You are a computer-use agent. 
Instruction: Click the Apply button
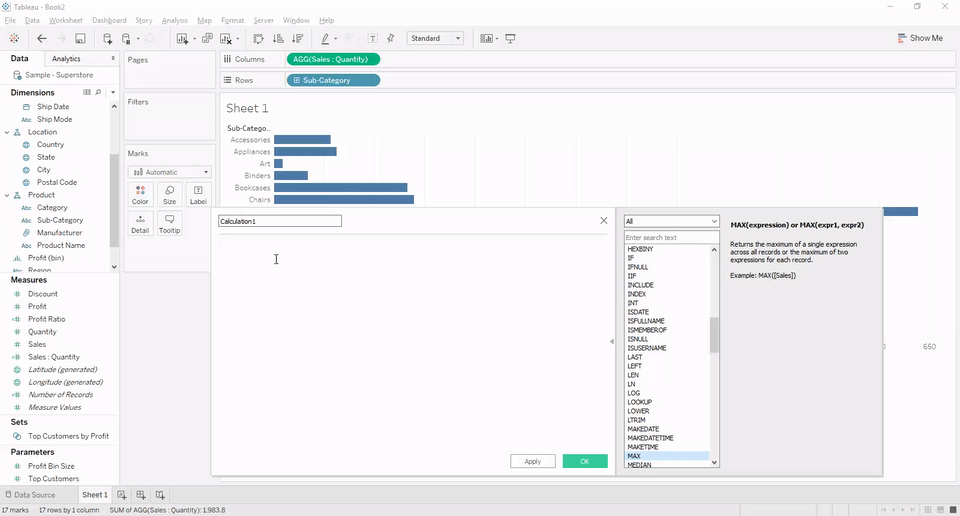click(532, 461)
